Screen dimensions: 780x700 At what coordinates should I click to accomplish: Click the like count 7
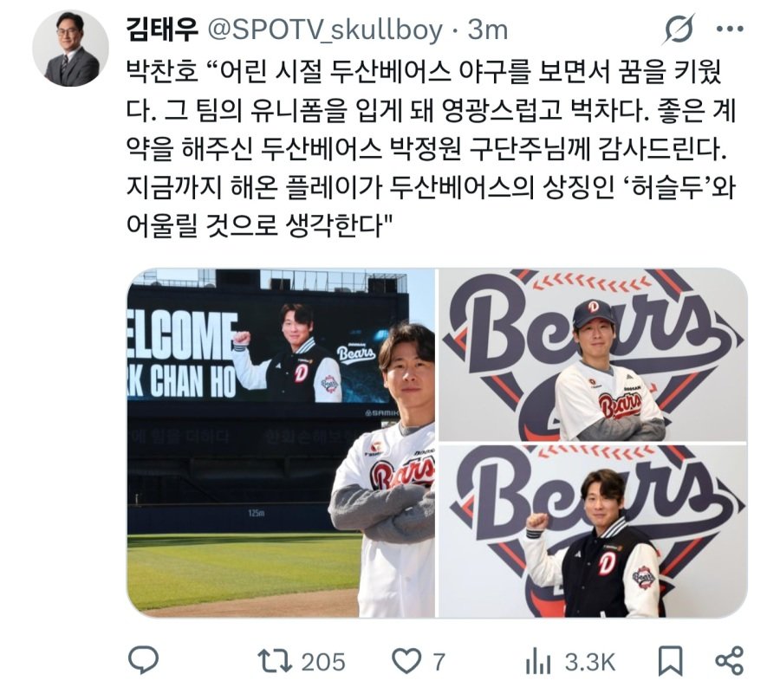click(x=439, y=662)
